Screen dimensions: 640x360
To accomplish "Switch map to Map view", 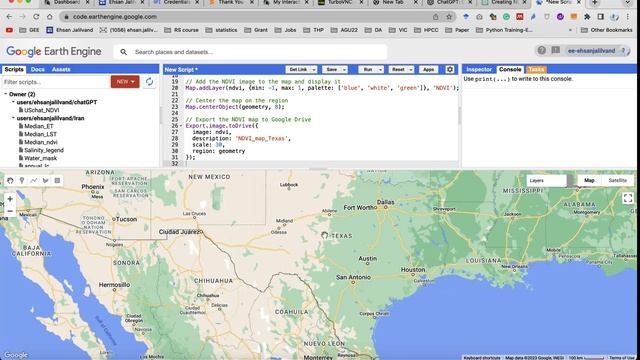I will pos(589,180).
